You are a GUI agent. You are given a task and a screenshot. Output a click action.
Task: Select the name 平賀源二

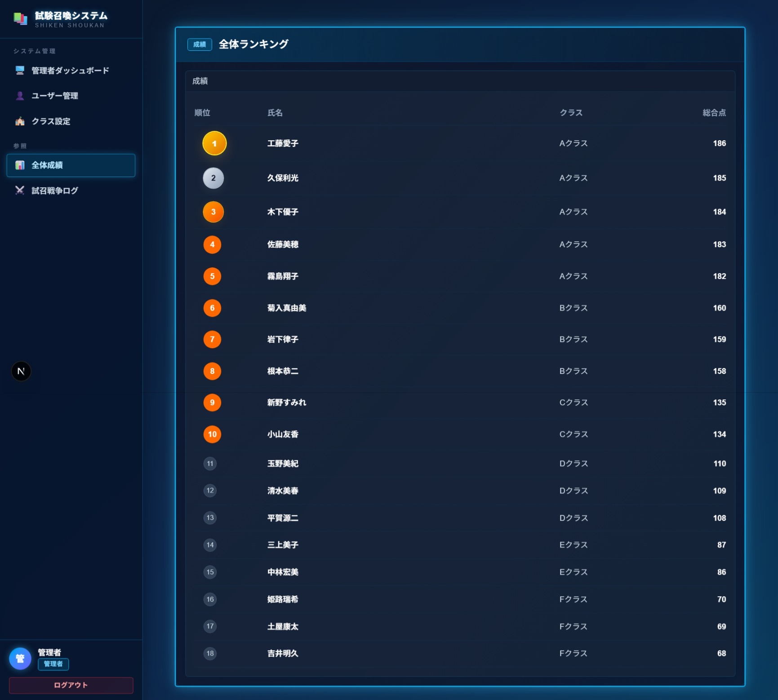[x=283, y=518]
